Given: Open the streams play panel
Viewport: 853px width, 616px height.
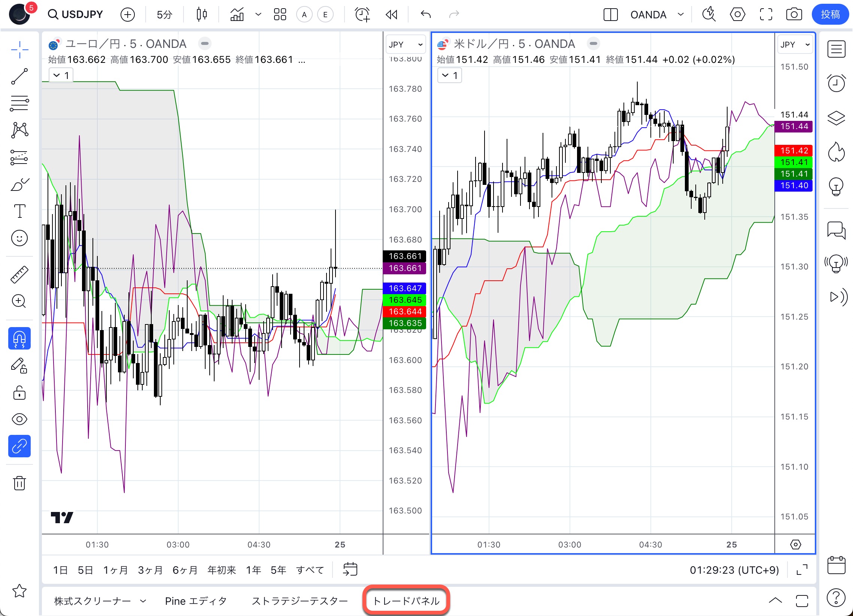Looking at the screenshot, I should pos(839,297).
